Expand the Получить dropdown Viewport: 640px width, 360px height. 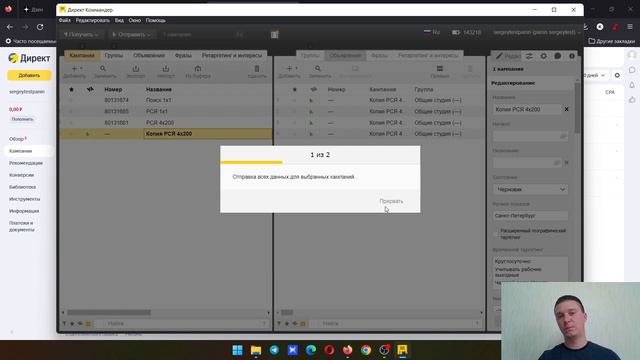tap(81, 35)
